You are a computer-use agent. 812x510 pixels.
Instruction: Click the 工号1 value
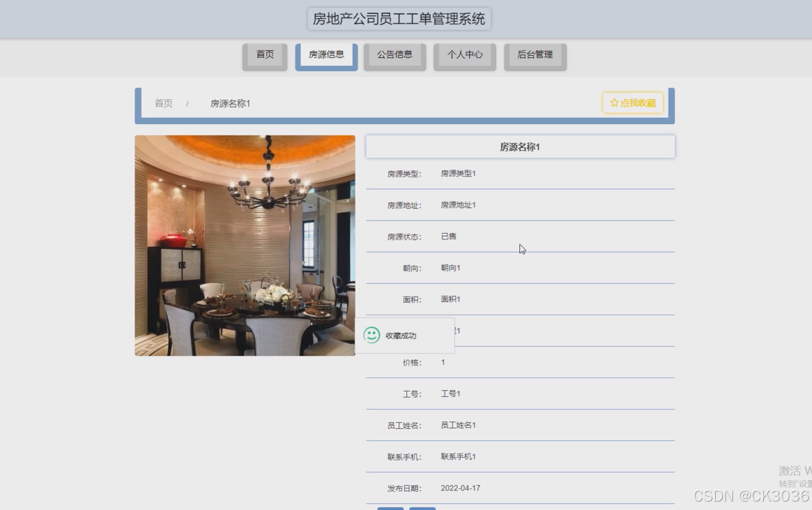[450, 394]
